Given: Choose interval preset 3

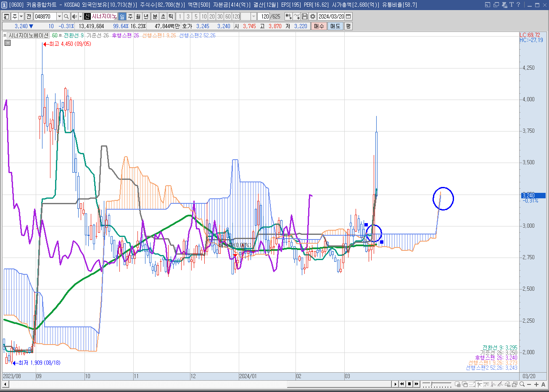Looking at the screenshot, I should tap(188, 16).
